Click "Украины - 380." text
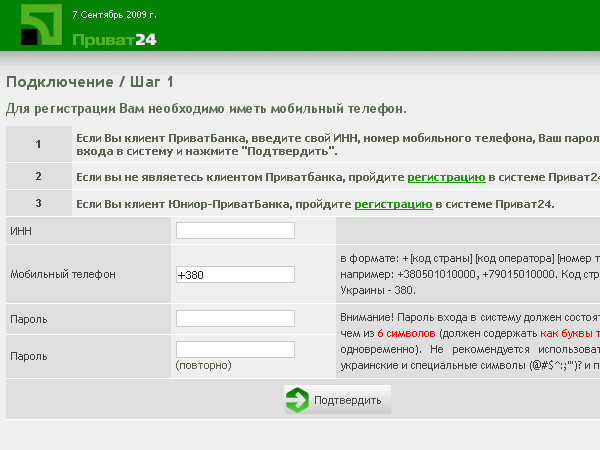This screenshot has width=600, height=450. (x=378, y=290)
